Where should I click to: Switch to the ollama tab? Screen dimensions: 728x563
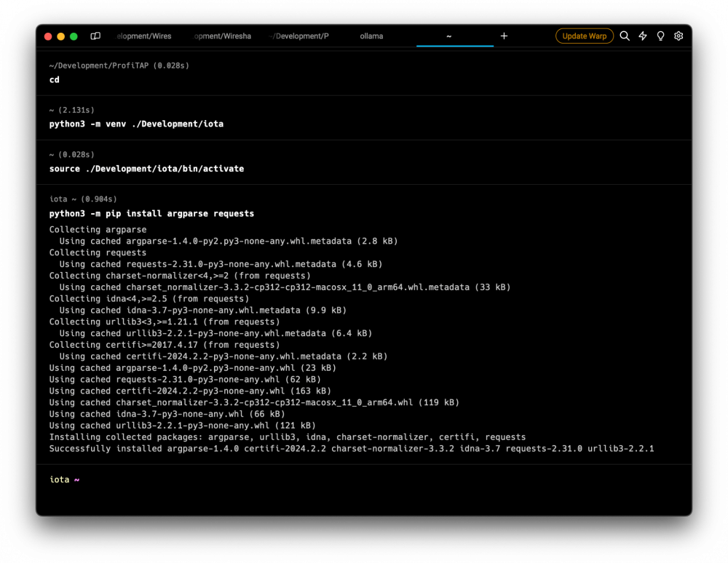tap(371, 36)
